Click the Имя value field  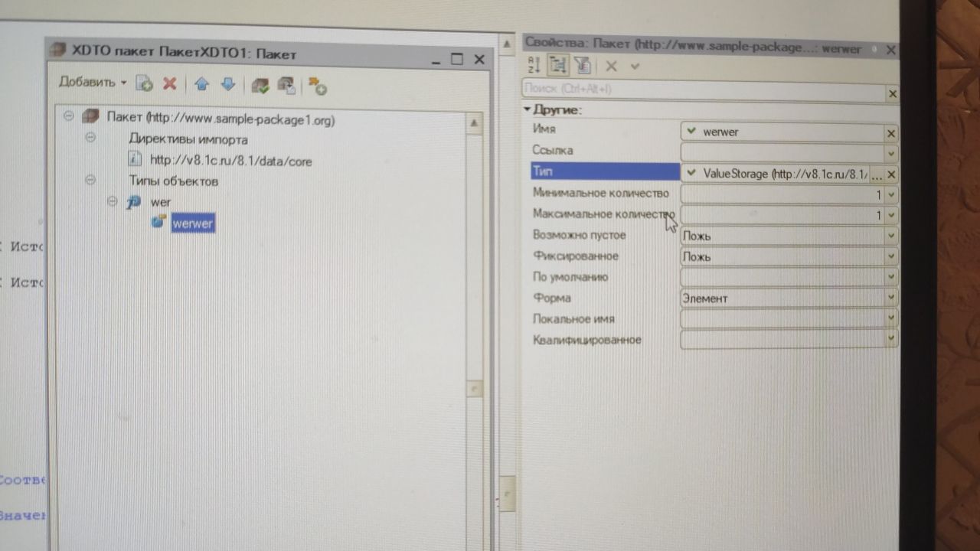pos(782,132)
